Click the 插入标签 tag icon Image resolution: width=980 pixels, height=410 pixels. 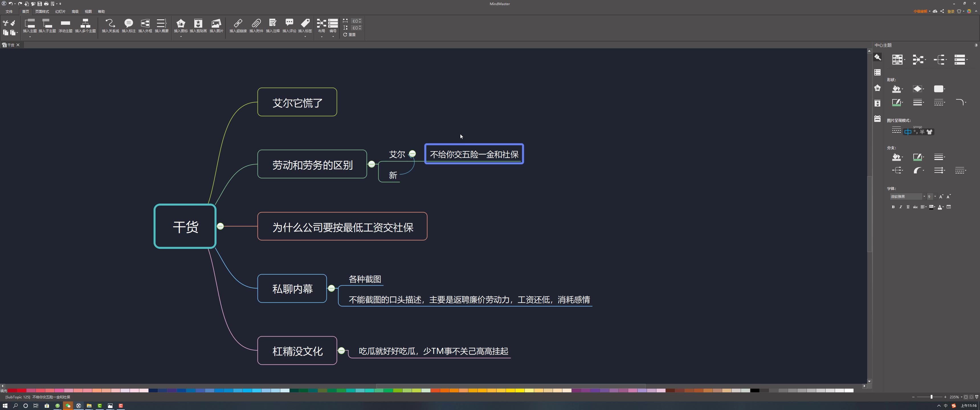click(x=305, y=24)
